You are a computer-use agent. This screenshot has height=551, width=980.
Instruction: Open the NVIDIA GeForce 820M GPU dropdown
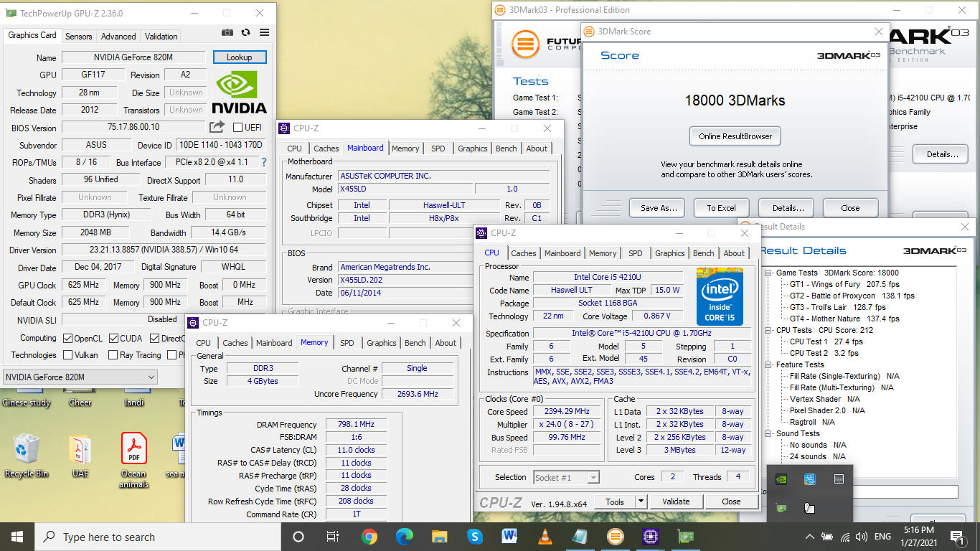pyautogui.click(x=80, y=377)
